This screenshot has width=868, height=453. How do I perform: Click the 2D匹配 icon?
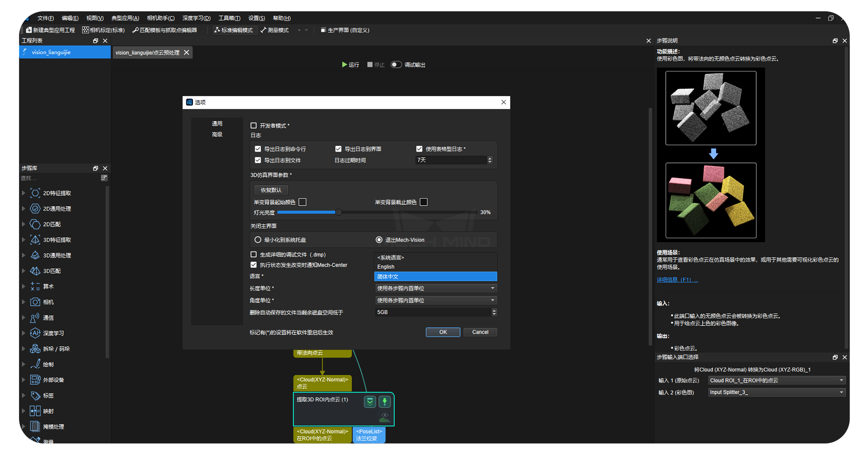35,224
